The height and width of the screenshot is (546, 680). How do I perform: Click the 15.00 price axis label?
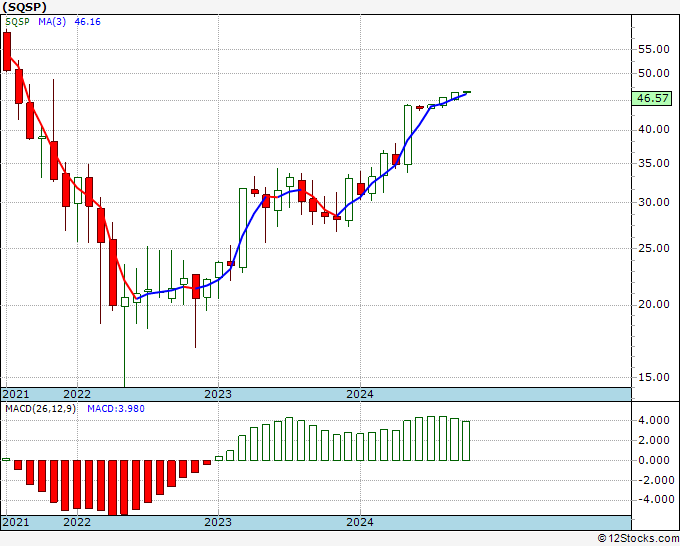point(654,377)
